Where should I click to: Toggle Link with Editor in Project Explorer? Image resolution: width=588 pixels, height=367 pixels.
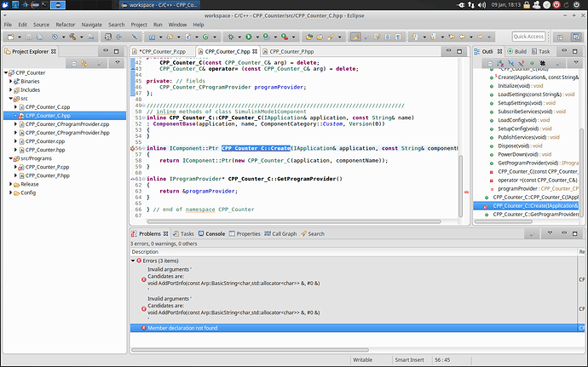pos(84,63)
